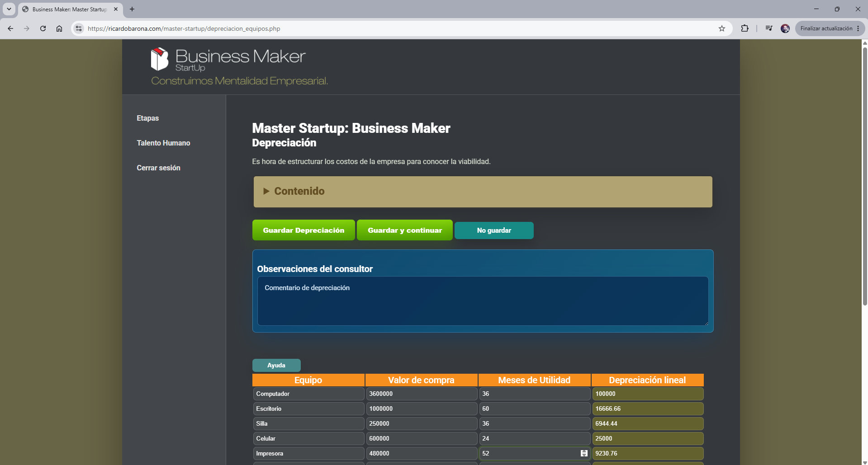Edit the Escritorio equipment name field

(308, 409)
